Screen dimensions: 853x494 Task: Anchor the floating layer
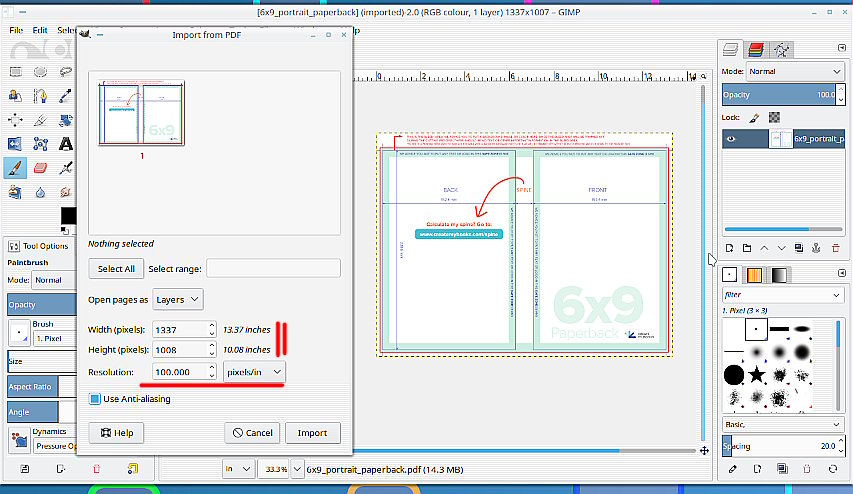(816, 248)
